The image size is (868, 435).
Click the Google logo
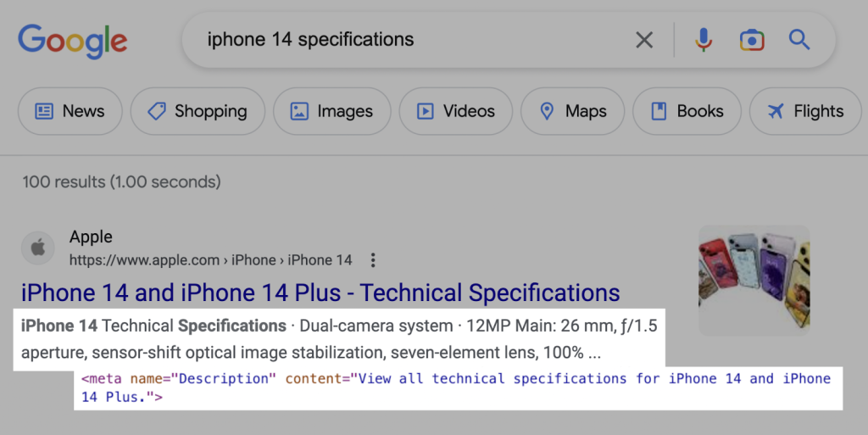point(73,40)
